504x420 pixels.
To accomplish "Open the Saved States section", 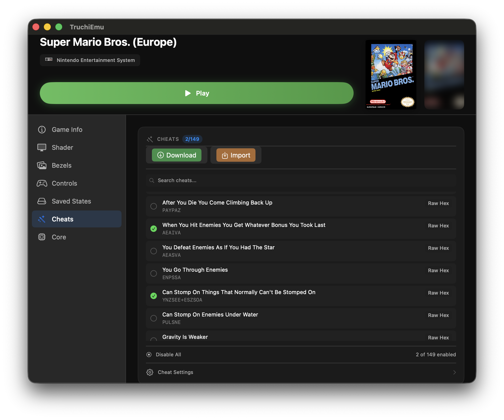I will 77,201.
